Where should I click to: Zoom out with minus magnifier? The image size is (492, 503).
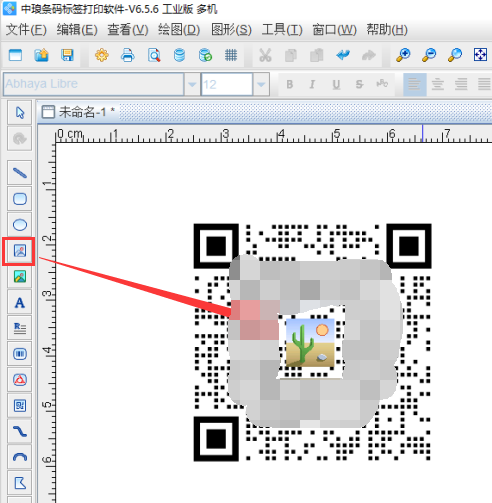coord(429,55)
